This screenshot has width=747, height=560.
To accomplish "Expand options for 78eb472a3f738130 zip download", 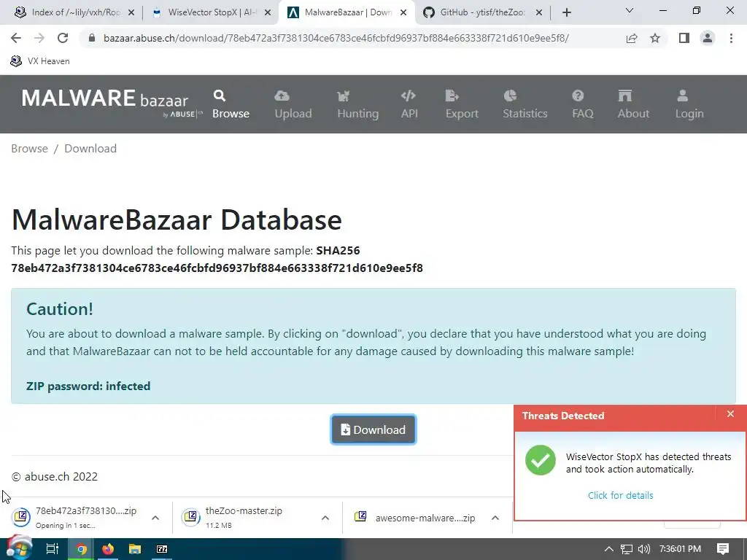I will [155, 518].
